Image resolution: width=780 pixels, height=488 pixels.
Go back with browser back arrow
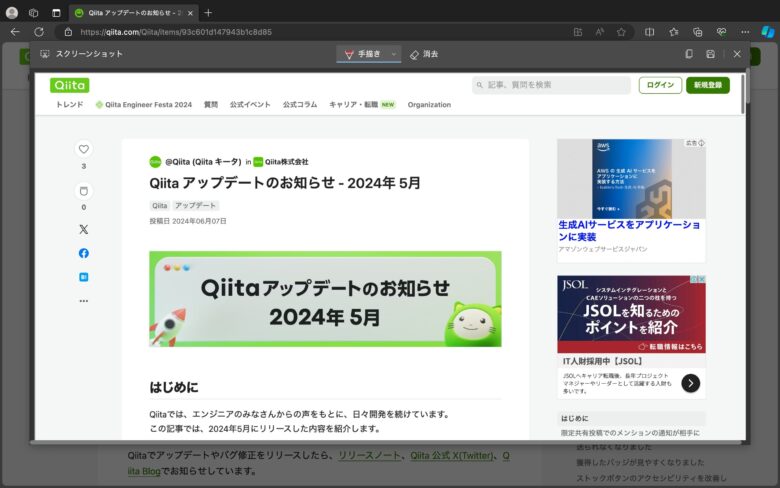point(15,32)
